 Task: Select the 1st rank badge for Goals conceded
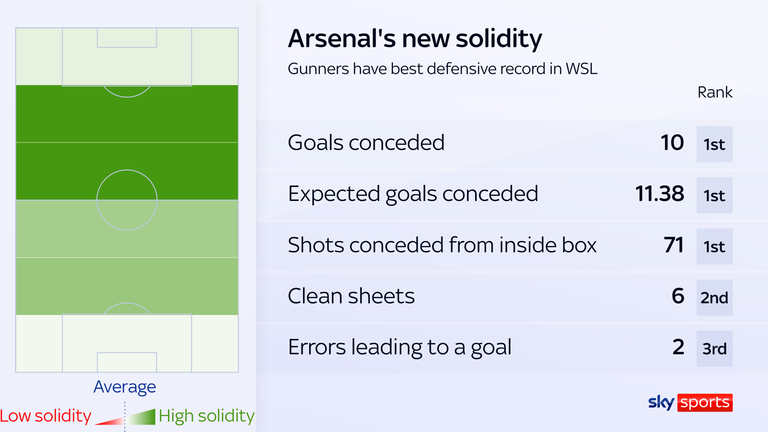coord(714,143)
